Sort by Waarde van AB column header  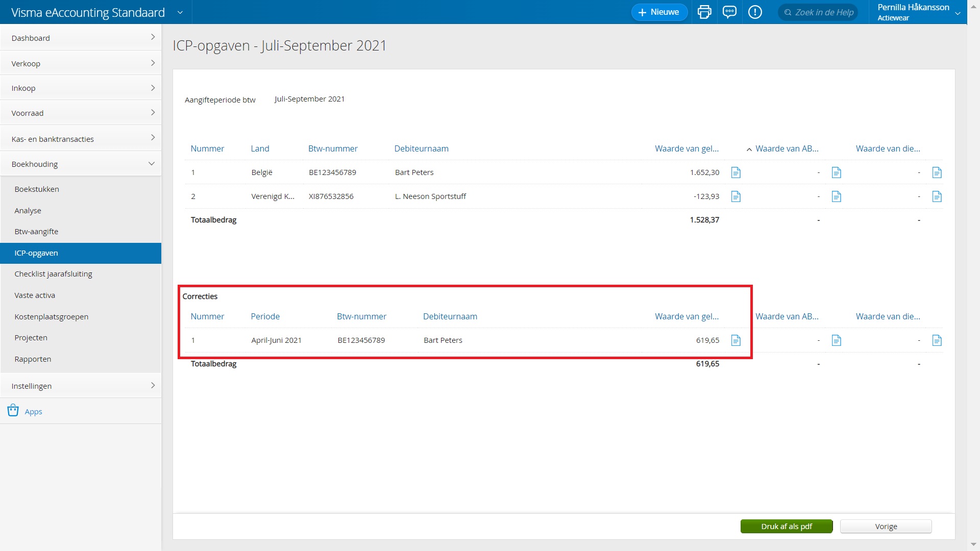click(x=786, y=148)
